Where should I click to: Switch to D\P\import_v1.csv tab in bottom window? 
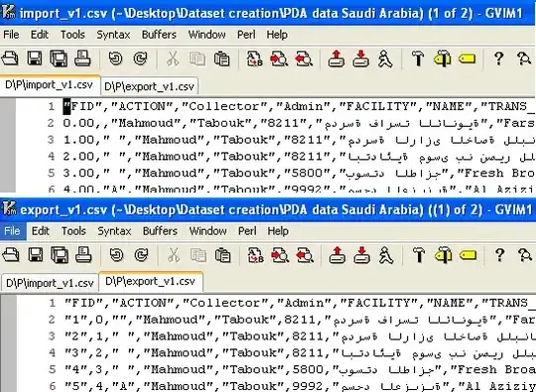[x=50, y=283]
